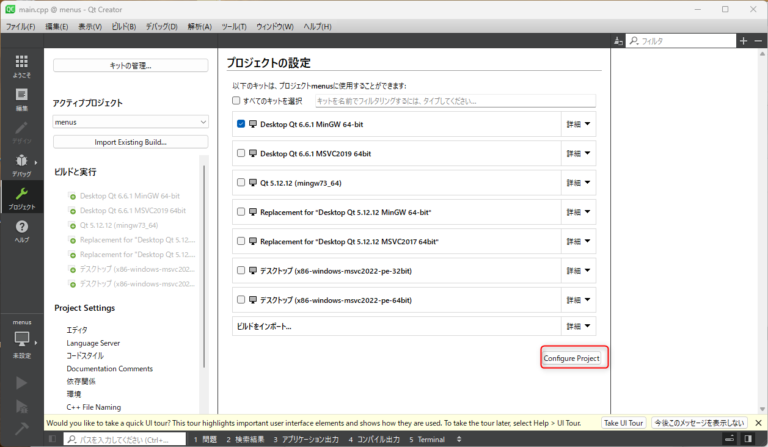Expand 詳細 for the 'ビルドをインポート...' row

(579, 326)
